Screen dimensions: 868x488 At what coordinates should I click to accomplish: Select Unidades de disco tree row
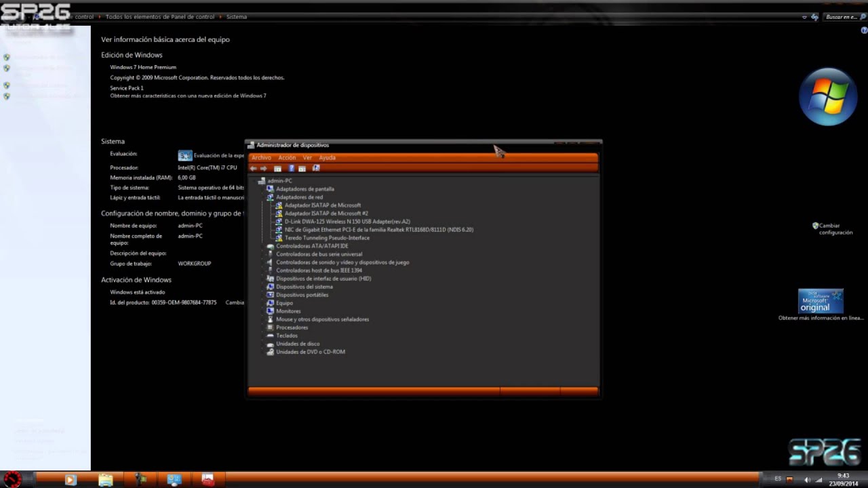298,344
